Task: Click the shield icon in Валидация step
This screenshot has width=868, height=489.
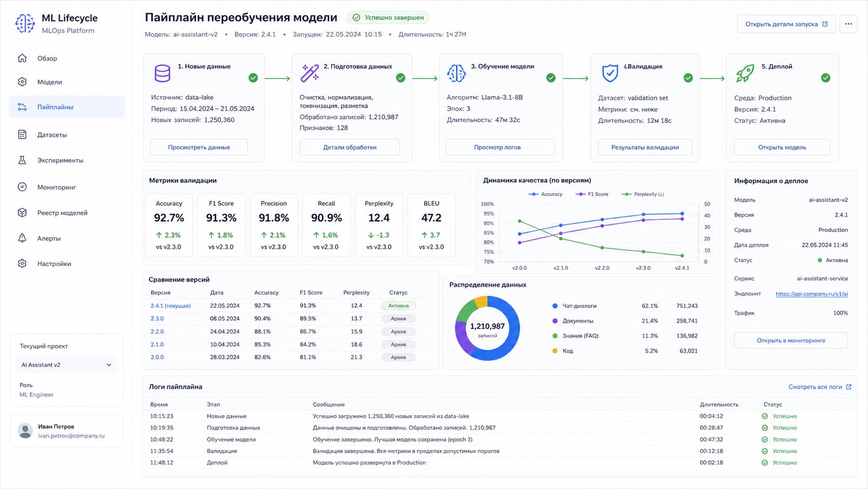Action: (610, 73)
